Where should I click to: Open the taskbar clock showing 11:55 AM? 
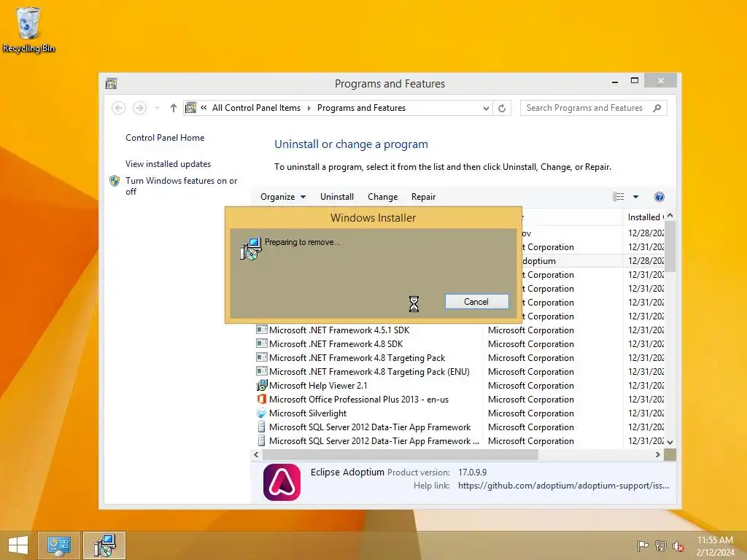coord(715,546)
